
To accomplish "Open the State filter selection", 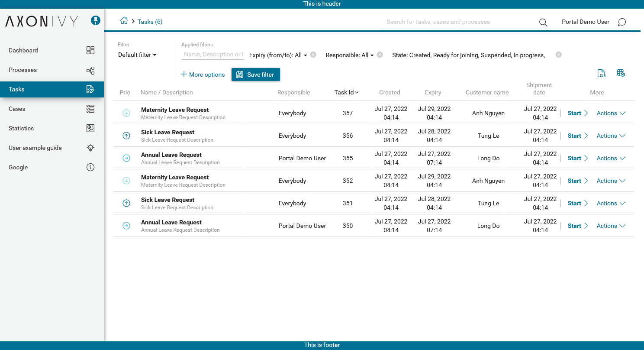I will (x=468, y=55).
